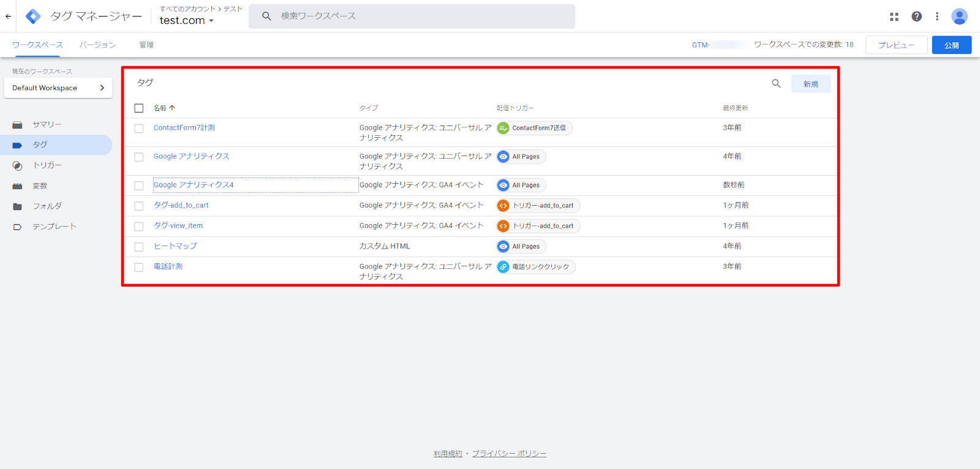Check the タグ-add_to_cart row checkbox
The image size is (980, 469).
pyautogui.click(x=139, y=206)
